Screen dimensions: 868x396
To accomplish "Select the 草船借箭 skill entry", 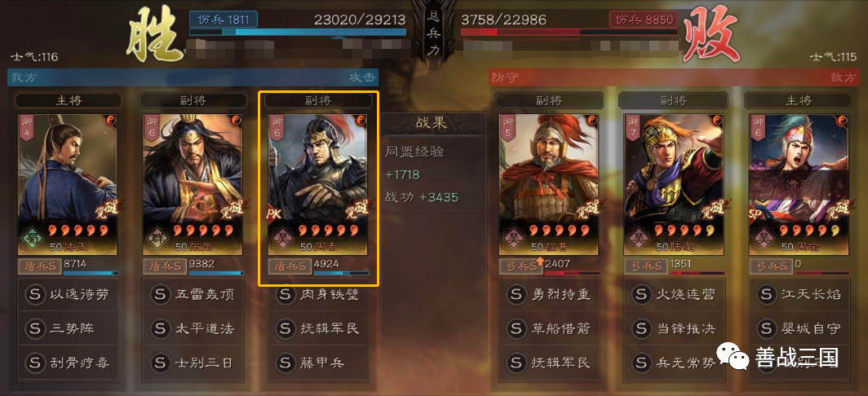I will (548, 328).
